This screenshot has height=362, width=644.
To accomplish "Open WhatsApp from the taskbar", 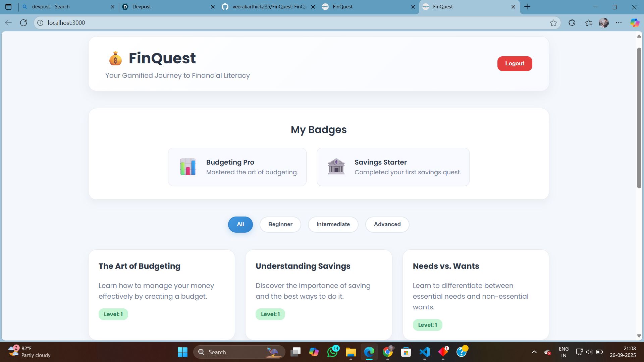I will tap(332, 352).
